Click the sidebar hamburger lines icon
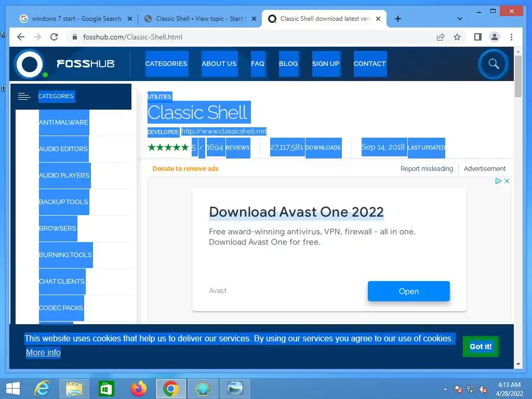This screenshot has width=532, height=399. (24, 96)
